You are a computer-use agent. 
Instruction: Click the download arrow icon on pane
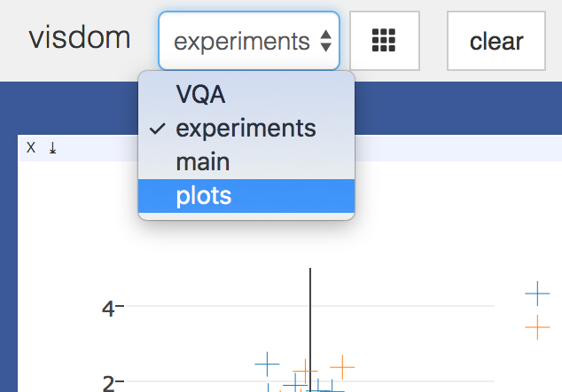(52, 148)
